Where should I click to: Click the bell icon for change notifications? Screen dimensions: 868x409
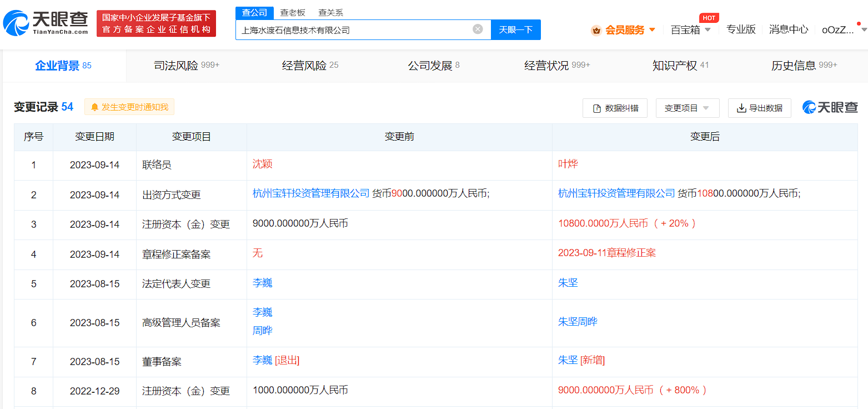point(94,107)
